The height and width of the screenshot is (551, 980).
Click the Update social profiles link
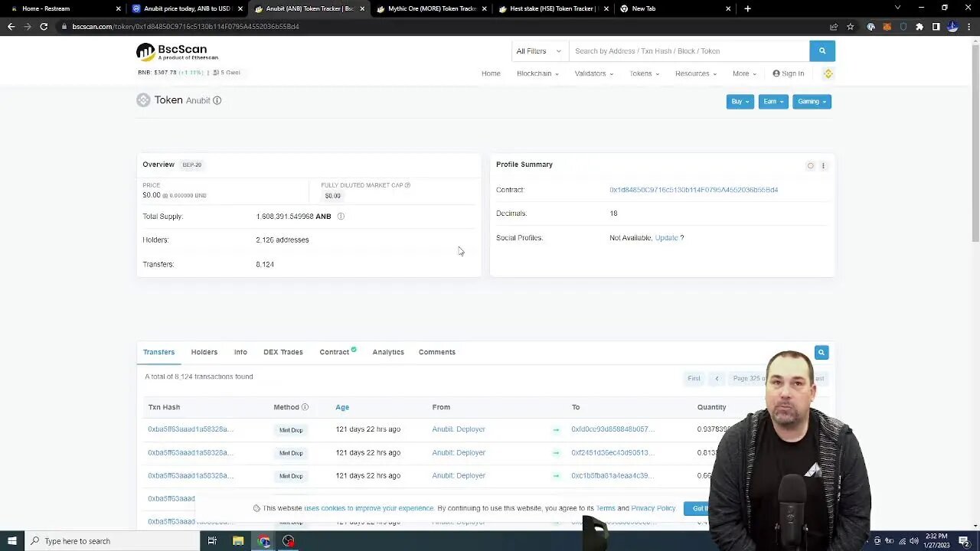point(666,238)
